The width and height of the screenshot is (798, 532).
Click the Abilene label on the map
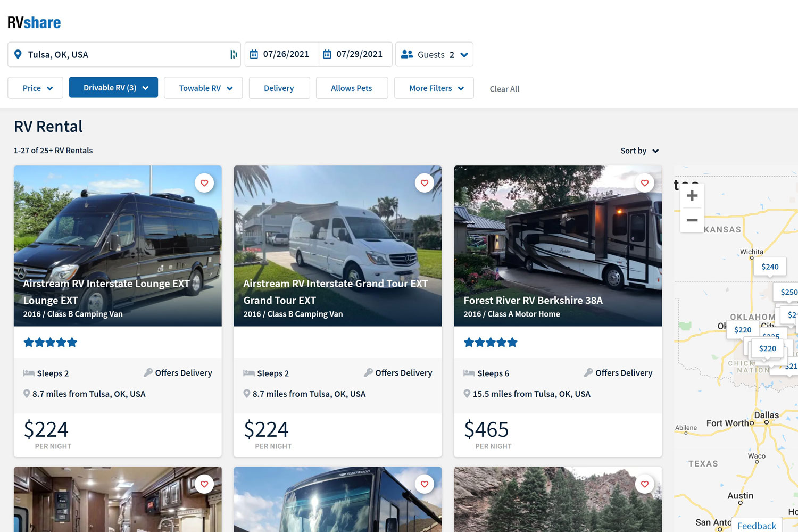pyautogui.click(x=686, y=428)
